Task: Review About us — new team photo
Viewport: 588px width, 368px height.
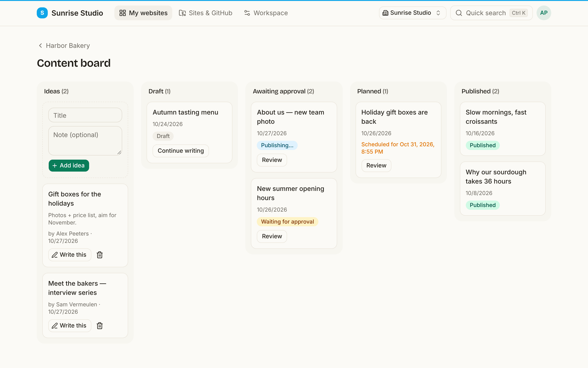Action: click(x=272, y=160)
